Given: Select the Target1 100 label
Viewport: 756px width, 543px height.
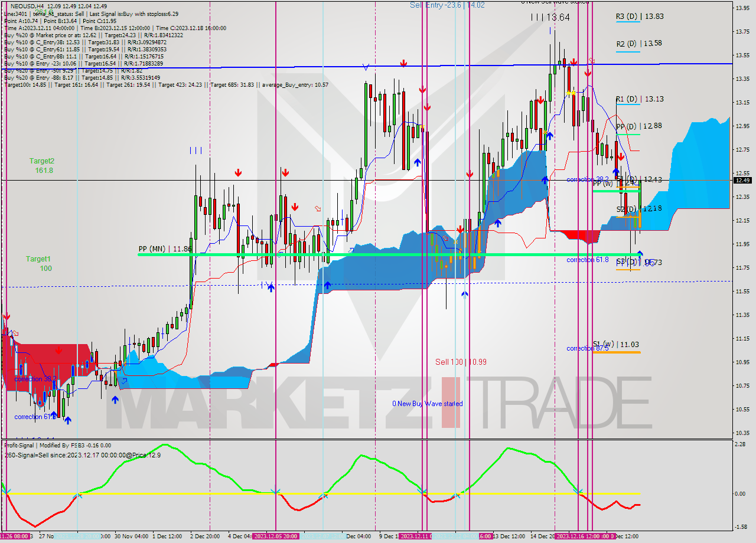Looking at the screenshot, I should tap(38, 263).
